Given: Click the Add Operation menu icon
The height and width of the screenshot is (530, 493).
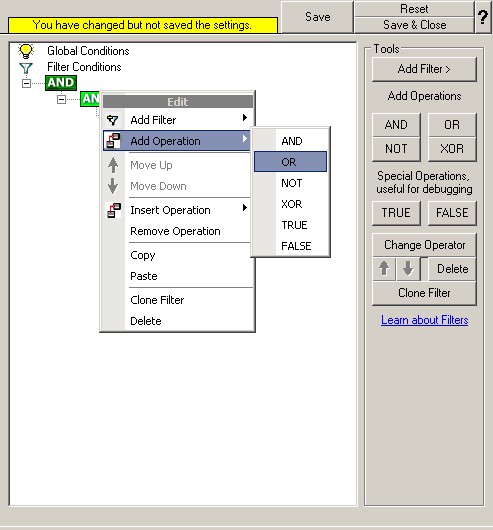Looking at the screenshot, I should [113, 141].
